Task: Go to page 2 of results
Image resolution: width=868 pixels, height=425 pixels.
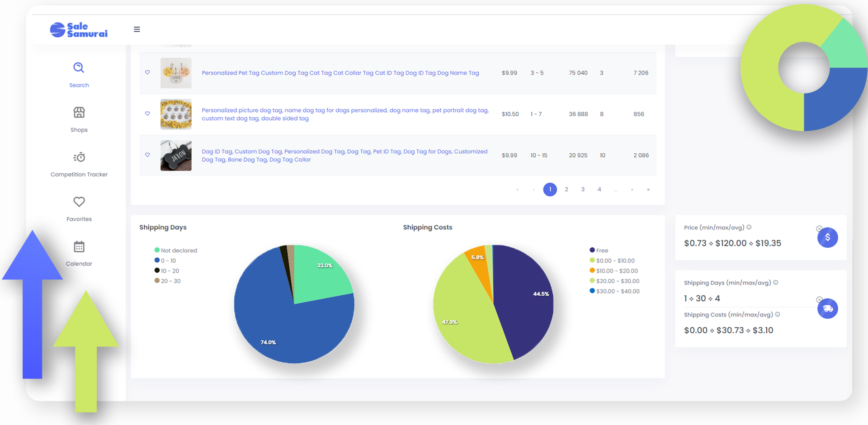Action: pyautogui.click(x=566, y=189)
